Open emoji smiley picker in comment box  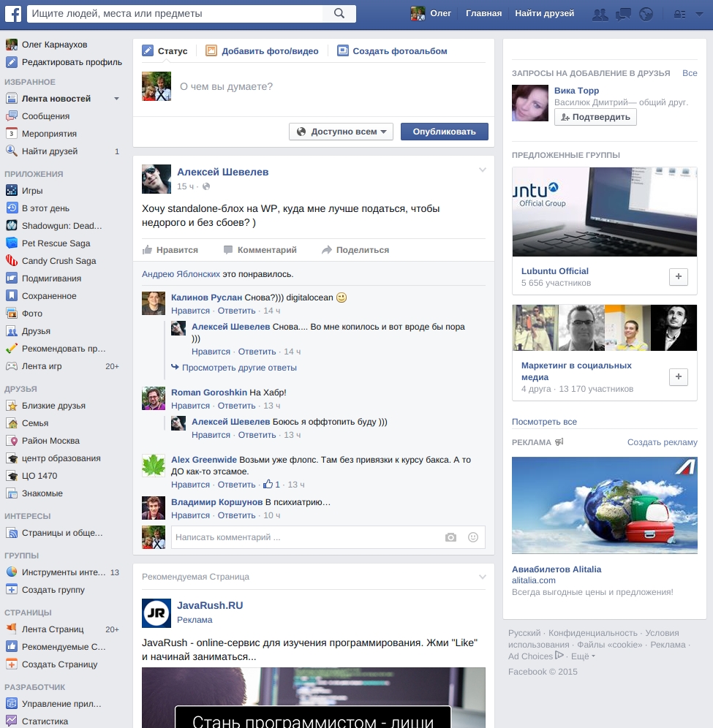click(473, 537)
